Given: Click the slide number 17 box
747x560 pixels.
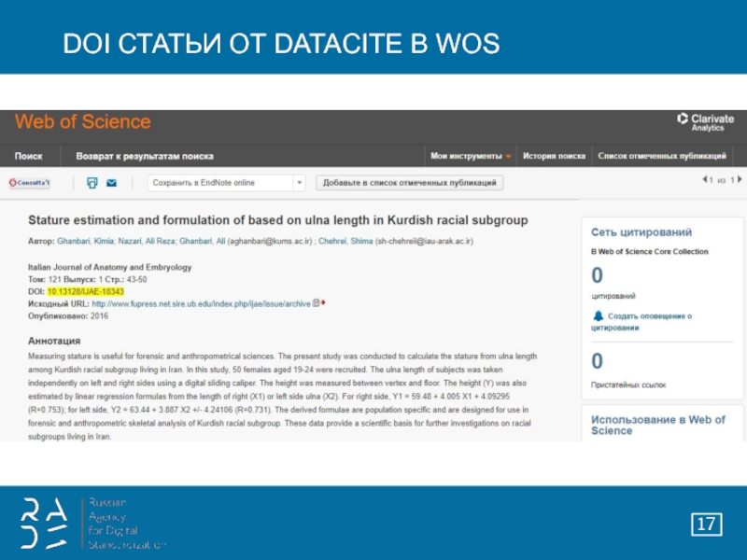Looking at the screenshot, I should coord(707,525).
